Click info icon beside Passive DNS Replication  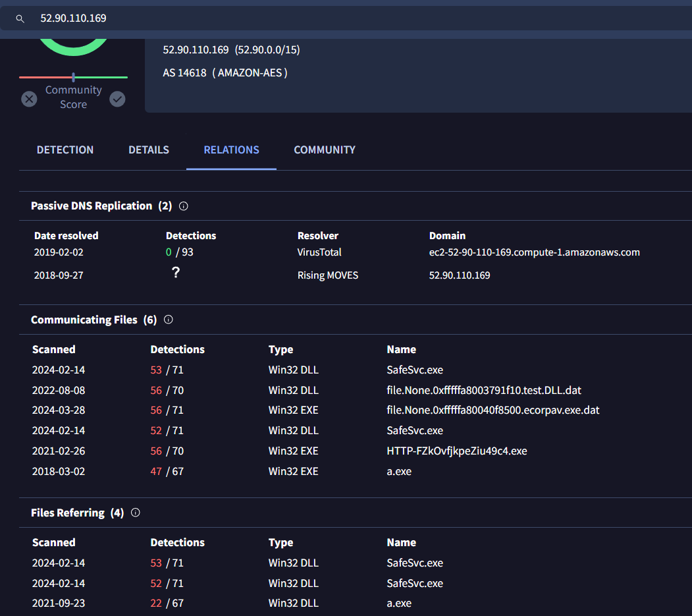(184, 206)
